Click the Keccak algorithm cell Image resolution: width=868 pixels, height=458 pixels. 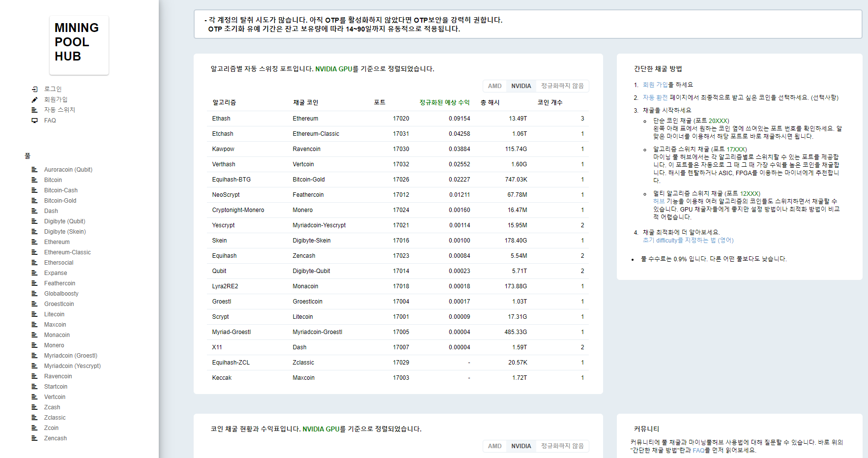pos(222,378)
